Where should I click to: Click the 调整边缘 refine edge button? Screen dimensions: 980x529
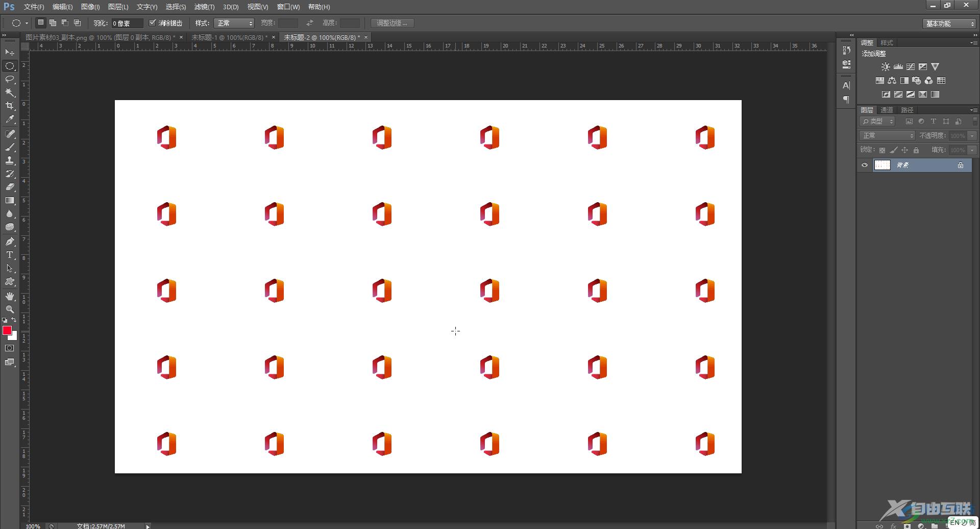[392, 23]
